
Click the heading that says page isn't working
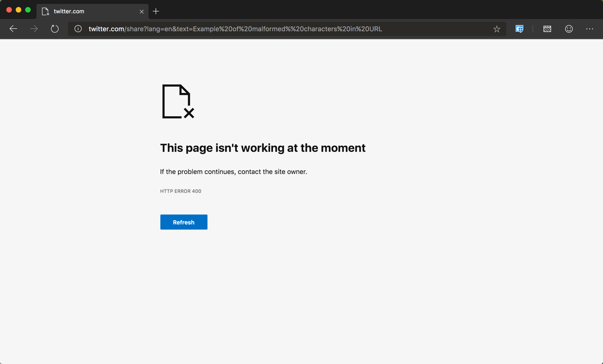[x=263, y=148]
